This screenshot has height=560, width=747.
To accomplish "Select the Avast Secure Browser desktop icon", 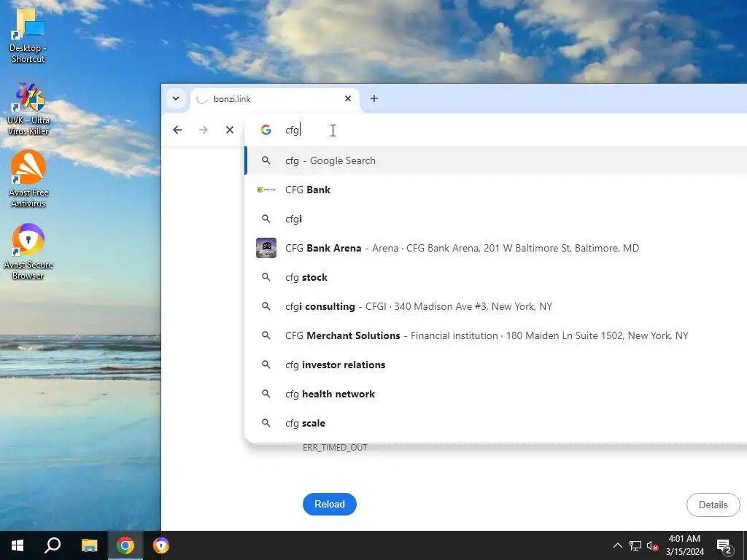I will point(28,252).
